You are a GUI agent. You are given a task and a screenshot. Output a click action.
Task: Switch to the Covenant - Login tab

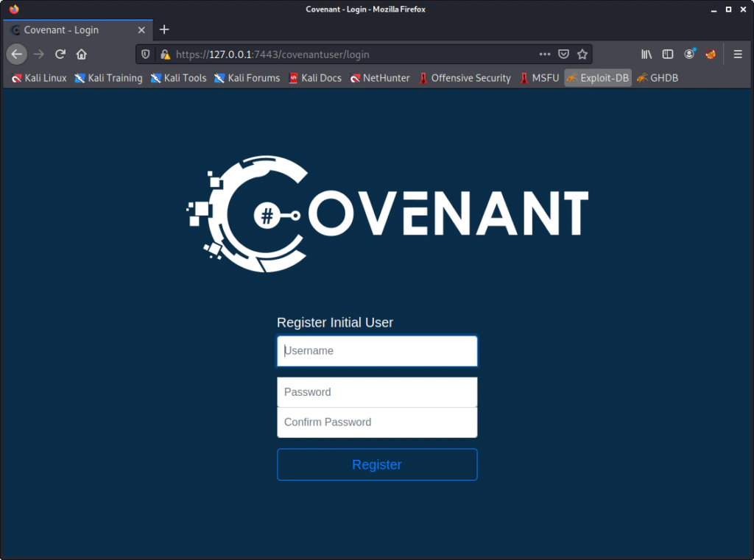(x=74, y=29)
